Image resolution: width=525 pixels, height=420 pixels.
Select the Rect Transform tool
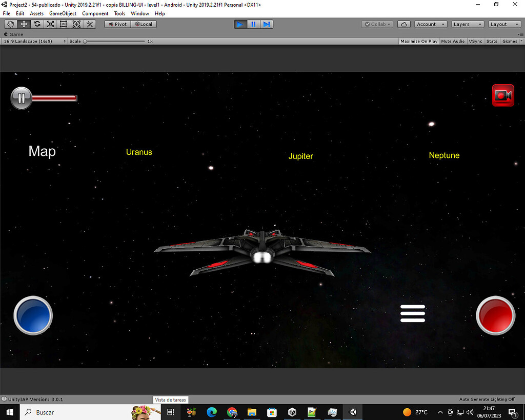tap(63, 24)
